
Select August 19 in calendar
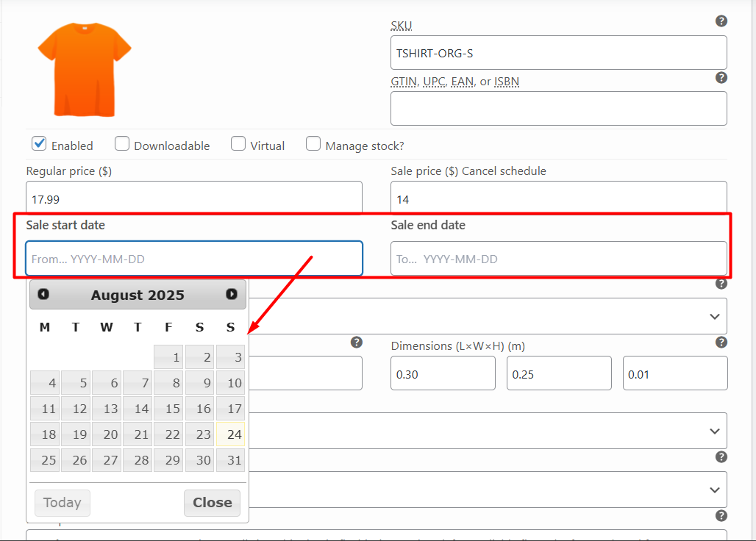coord(76,434)
